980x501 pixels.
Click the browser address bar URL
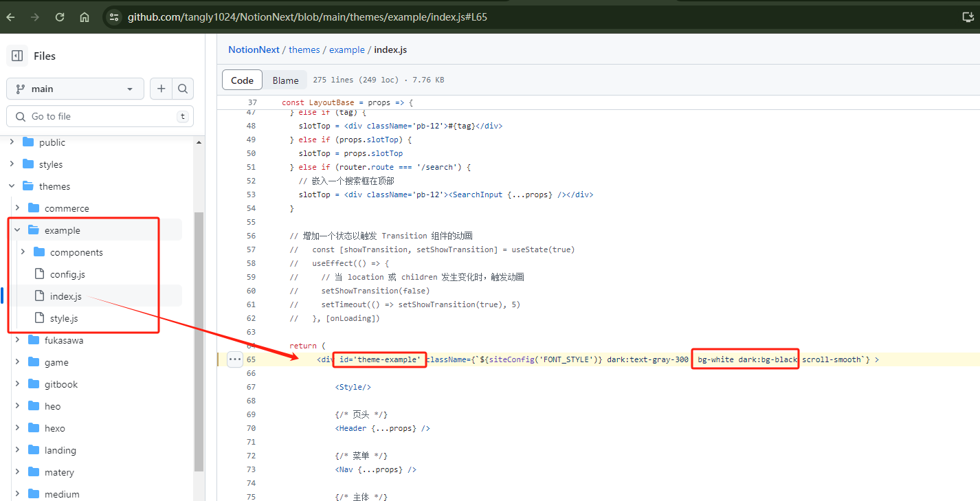click(307, 17)
